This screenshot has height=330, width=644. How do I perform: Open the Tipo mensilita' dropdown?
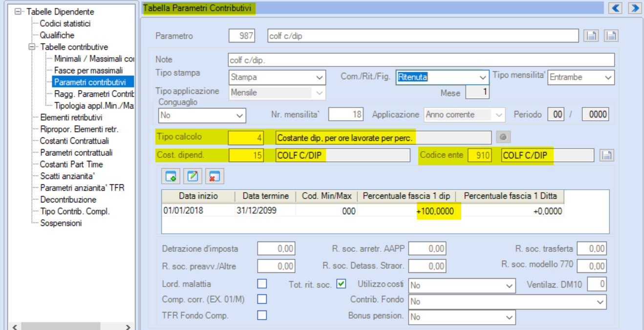point(608,77)
